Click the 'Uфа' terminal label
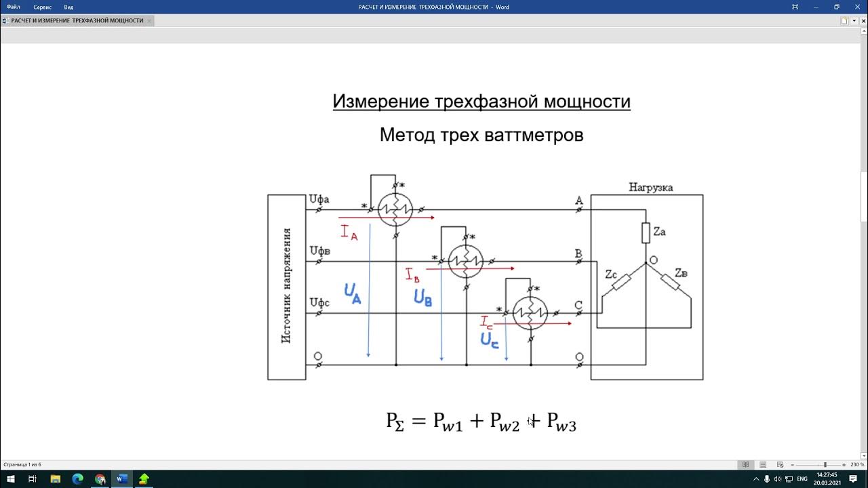Viewport: 868px width, 488px height. coord(319,199)
